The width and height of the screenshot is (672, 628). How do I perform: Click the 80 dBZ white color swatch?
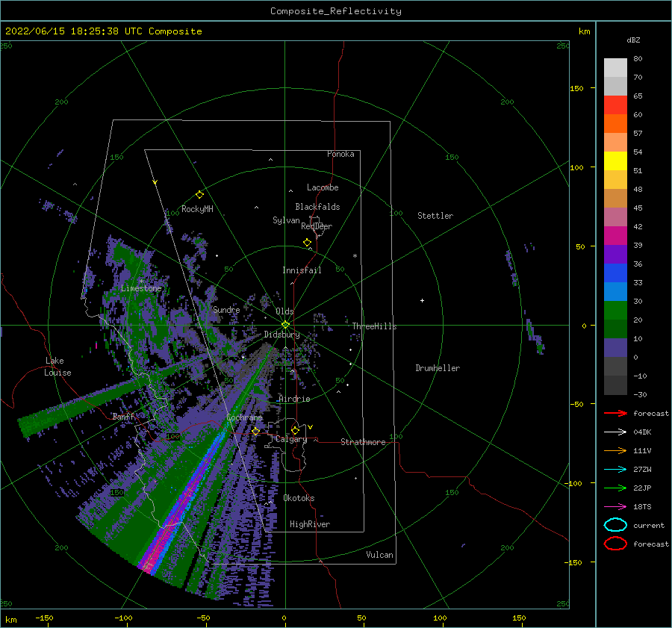pyautogui.click(x=615, y=67)
